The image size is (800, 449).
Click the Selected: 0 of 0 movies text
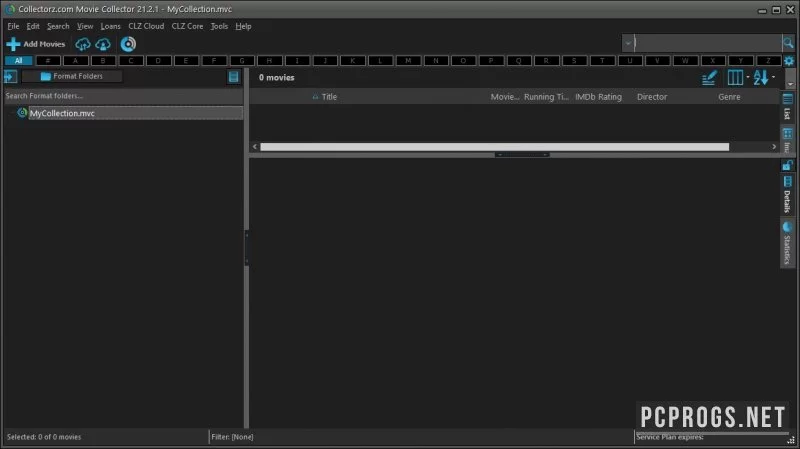(44, 437)
